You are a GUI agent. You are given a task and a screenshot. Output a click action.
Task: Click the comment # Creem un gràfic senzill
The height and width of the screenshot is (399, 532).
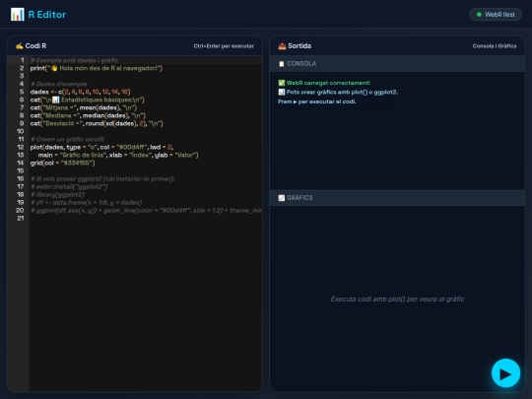(x=67, y=139)
